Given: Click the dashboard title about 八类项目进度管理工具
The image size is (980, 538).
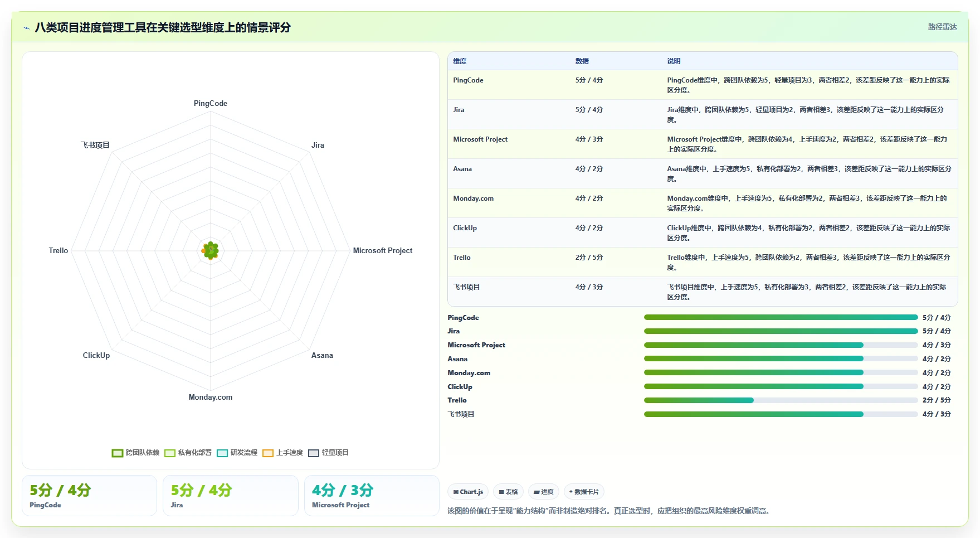Looking at the screenshot, I should 163,27.
